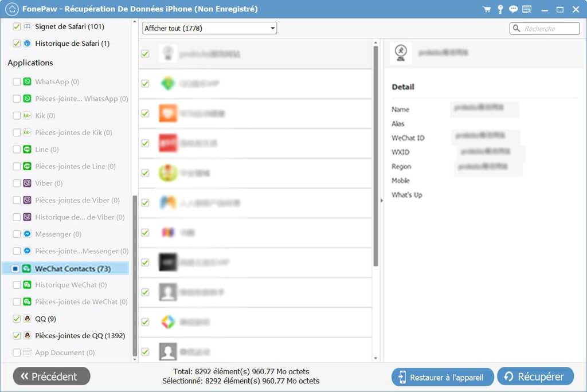The height and width of the screenshot is (392, 587).
Task: Open Signet de Safari (101)
Action: pyautogui.click(x=69, y=26)
